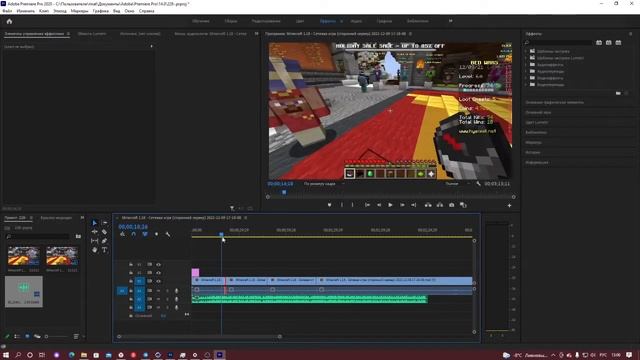Toggle V1 track output eye

click(158, 281)
